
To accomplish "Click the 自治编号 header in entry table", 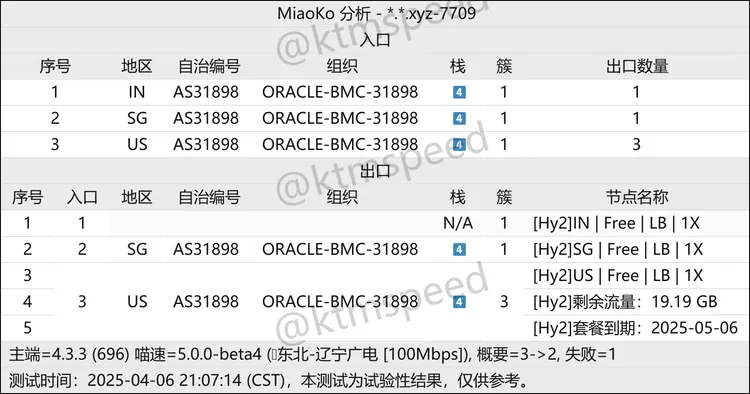I will tap(209, 66).
